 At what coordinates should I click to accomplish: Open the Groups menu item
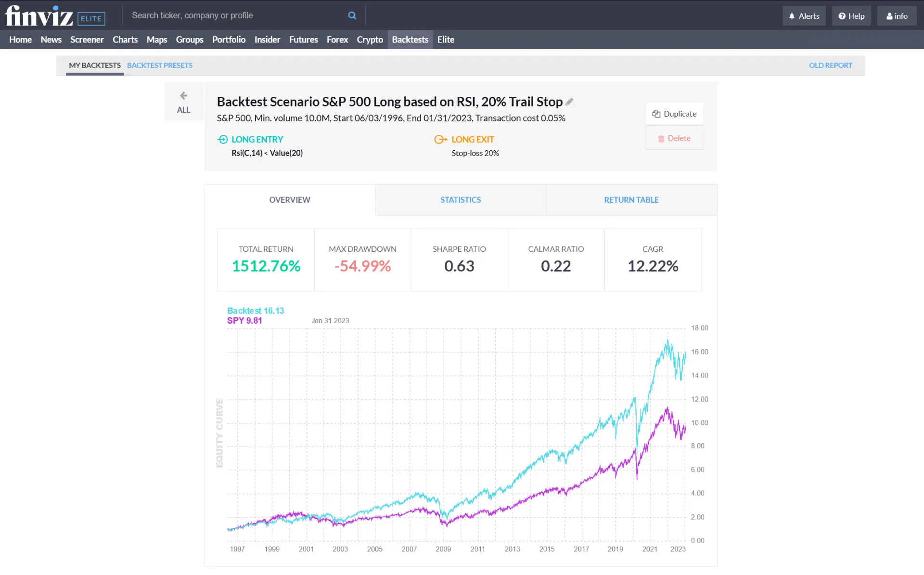pyautogui.click(x=190, y=39)
